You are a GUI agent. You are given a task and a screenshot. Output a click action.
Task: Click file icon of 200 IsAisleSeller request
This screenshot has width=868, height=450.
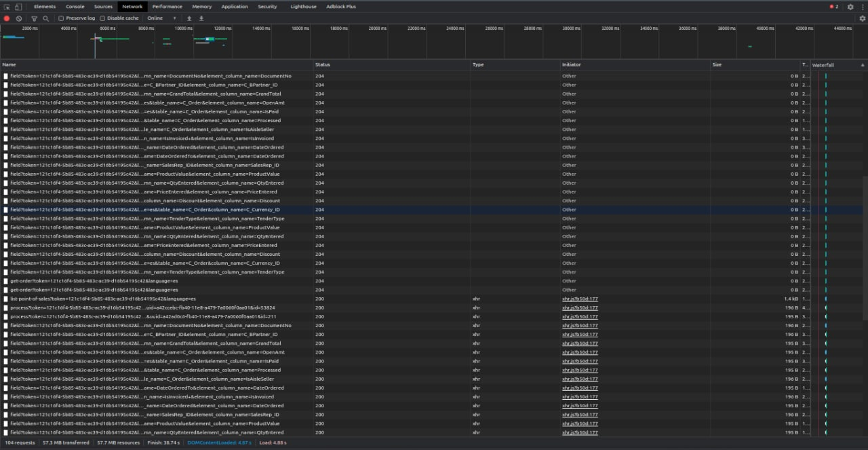tap(6, 379)
